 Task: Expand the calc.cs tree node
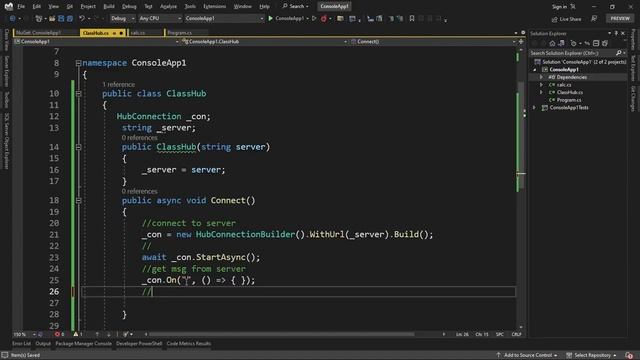[542, 85]
